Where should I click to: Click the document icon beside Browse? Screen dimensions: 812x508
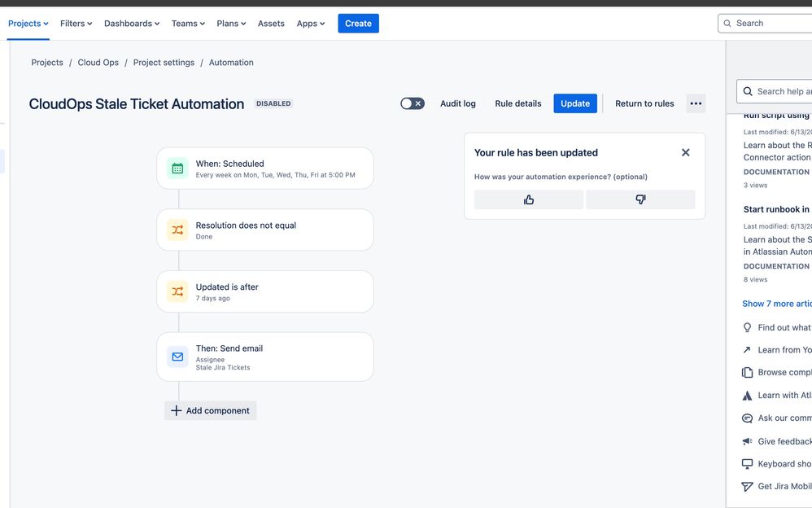747,372
